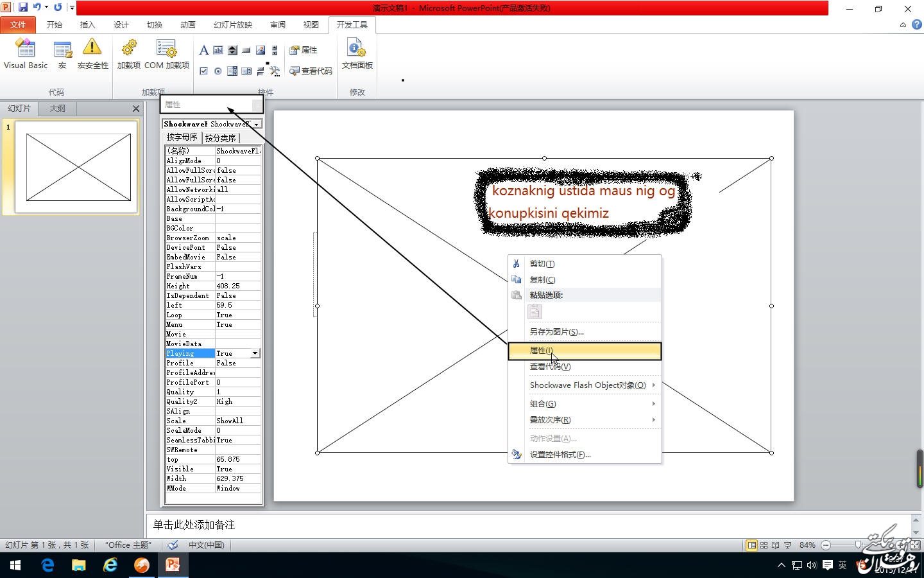
Task: Show hidden system tray icons
Action: [781, 565]
